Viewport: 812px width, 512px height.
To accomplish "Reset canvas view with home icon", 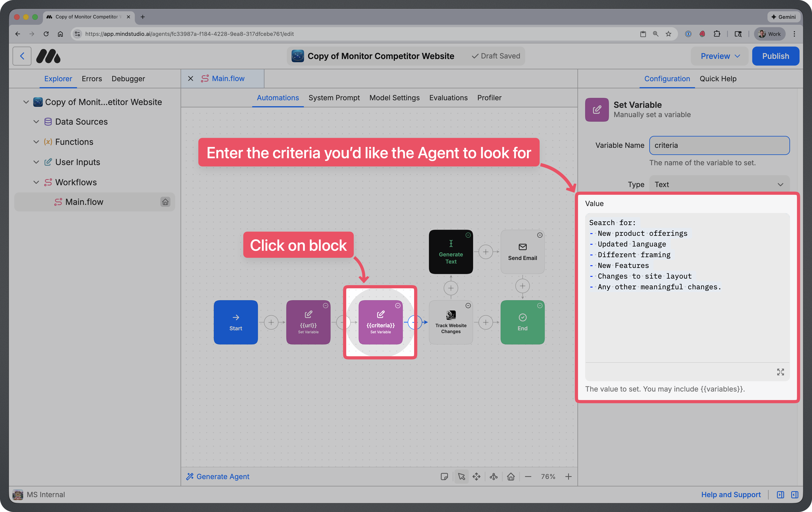I will pos(511,477).
